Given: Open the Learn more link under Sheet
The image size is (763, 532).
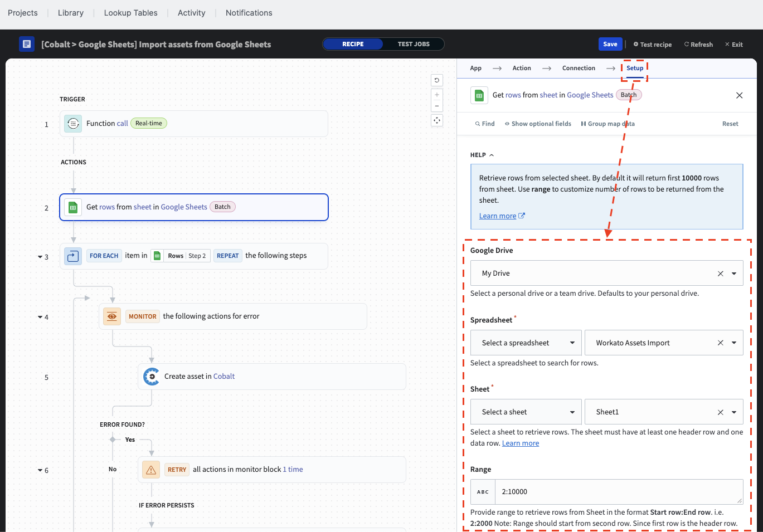Looking at the screenshot, I should coord(521,443).
